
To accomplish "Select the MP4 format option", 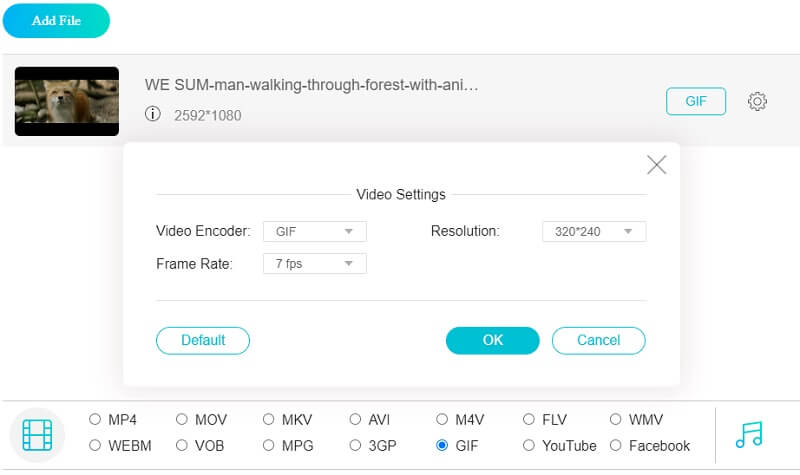I will [x=95, y=420].
